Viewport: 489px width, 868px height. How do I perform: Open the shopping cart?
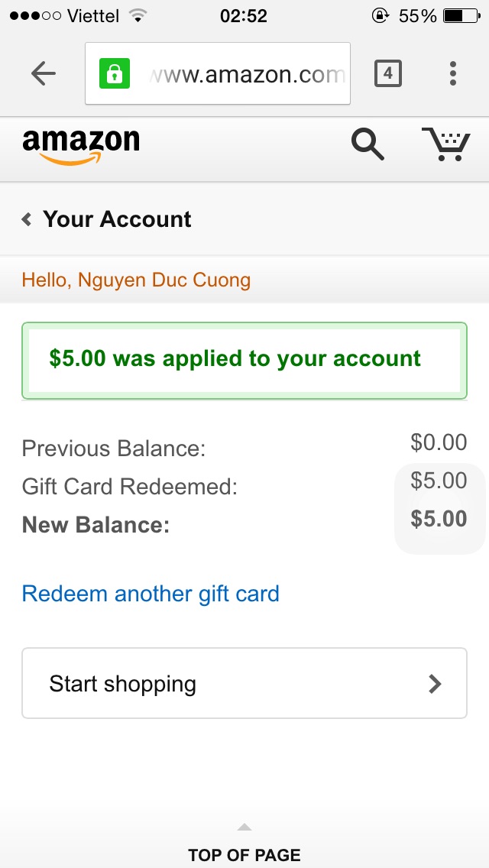(445, 144)
